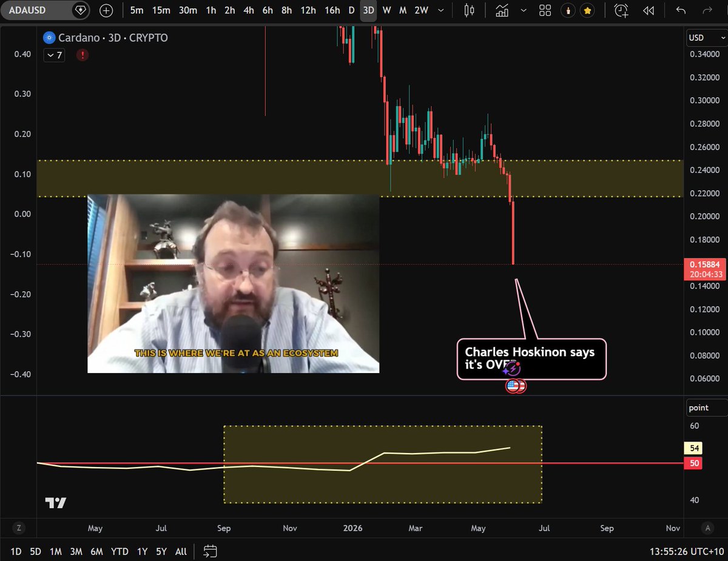Open the go-to-date calendar icon
This screenshot has height=561, width=728.
click(210, 551)
